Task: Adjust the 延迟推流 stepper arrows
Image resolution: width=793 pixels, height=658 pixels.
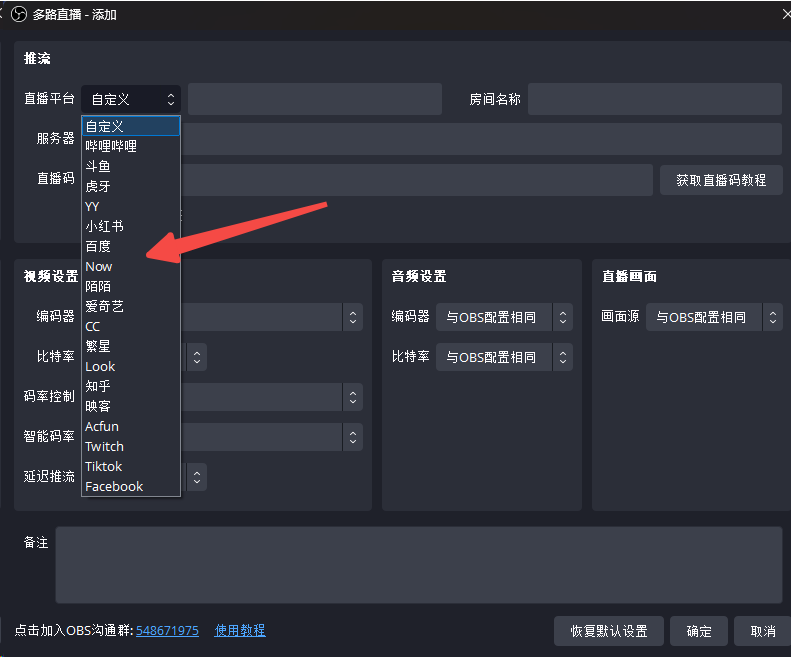Action: tap(197, 477)
